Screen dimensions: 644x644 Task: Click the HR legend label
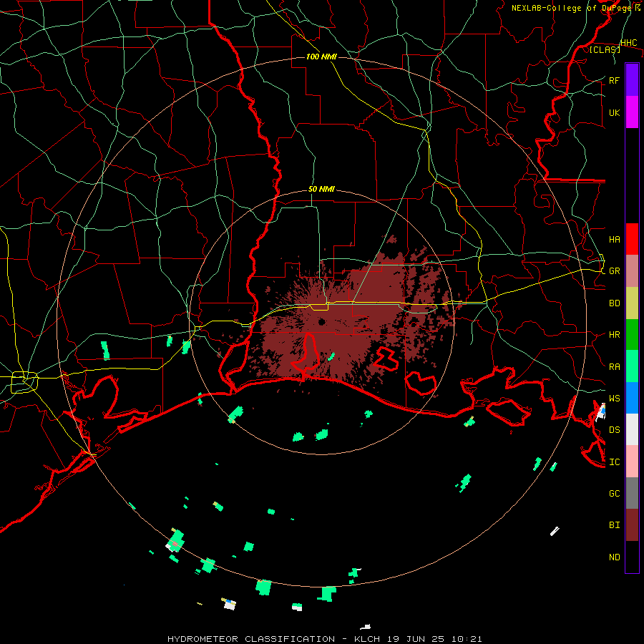614,335
